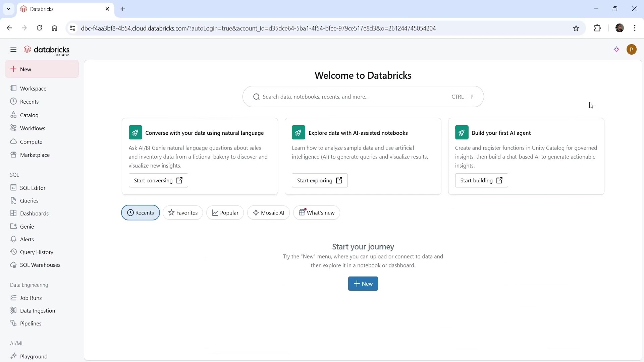Viewport: 644px width, 362px height.
Task: Click rocket icon on Converse with your data card
Action: [136, 133]
